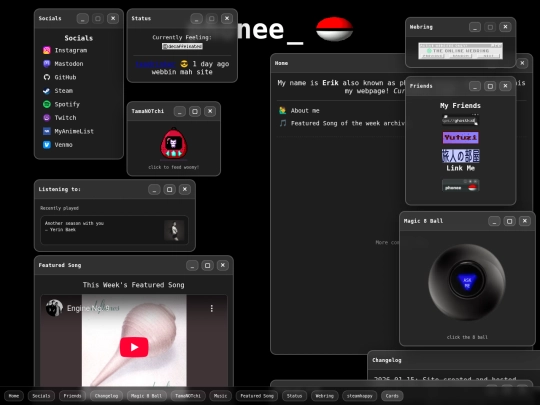
Task: Click the blue username link in Status
Action: click(x=156, y=64)
